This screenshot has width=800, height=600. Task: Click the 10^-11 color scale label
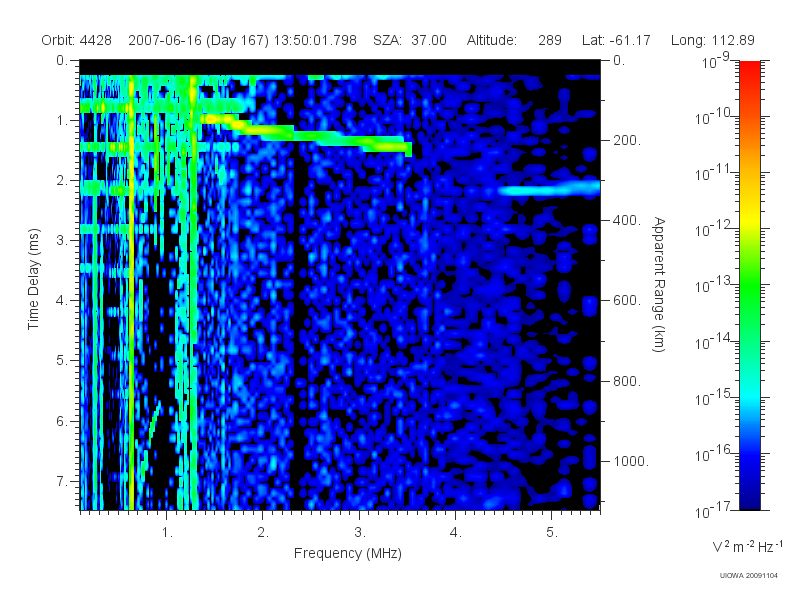pos(714,173)
